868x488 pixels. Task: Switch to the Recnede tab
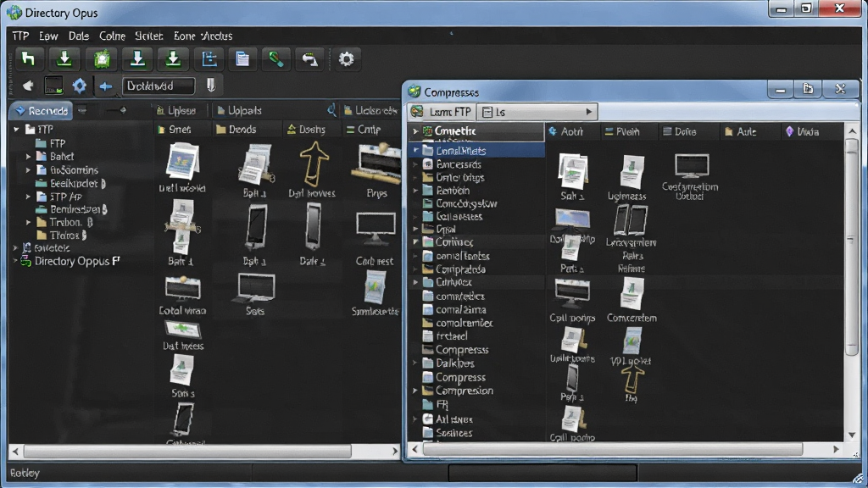coord(42,111)
